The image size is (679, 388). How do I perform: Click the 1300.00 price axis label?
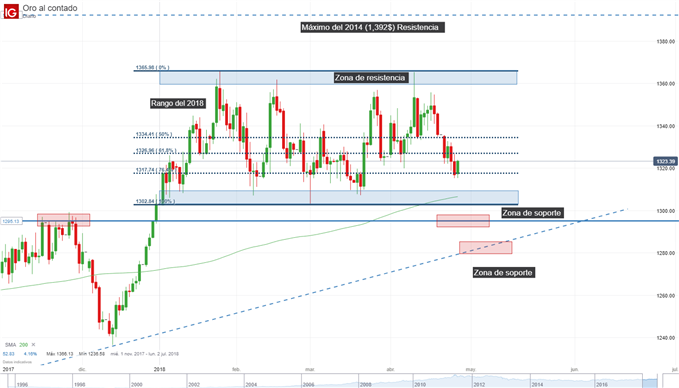pyautogui.click(x=666, y=211)
